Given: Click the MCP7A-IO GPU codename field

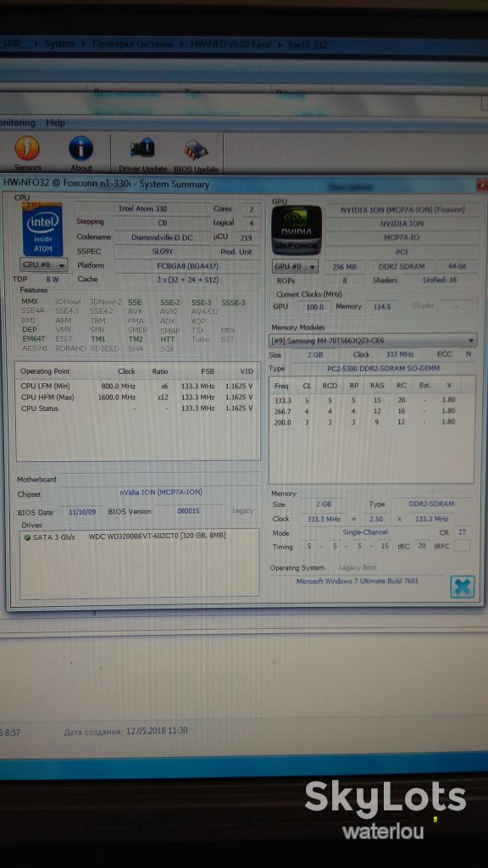Looking at the screenshot, I should tap(402, 237).
